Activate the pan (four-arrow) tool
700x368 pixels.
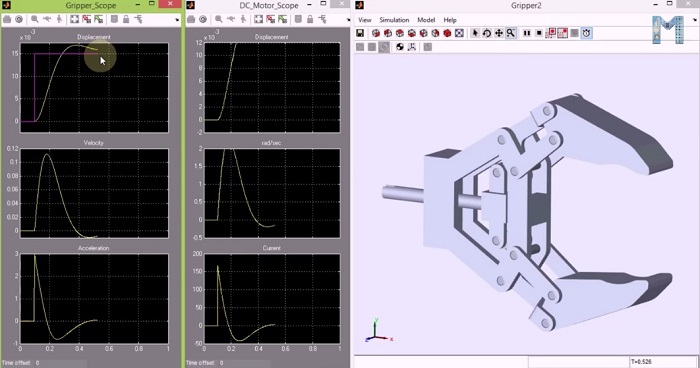tap(498, 33)
